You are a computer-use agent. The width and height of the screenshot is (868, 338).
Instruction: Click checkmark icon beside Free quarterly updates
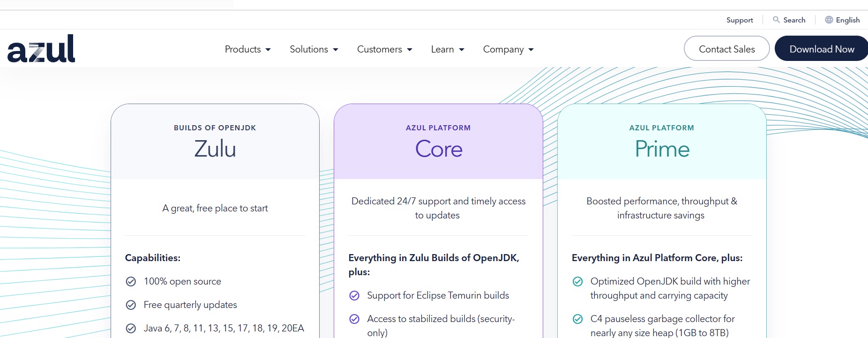pos(131,305)
